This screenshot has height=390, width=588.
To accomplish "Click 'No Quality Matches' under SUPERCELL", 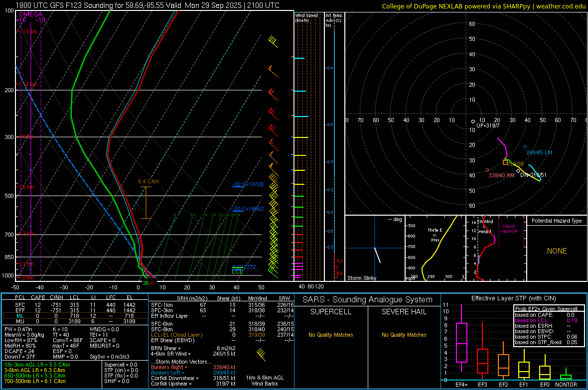I will [331, 335].
